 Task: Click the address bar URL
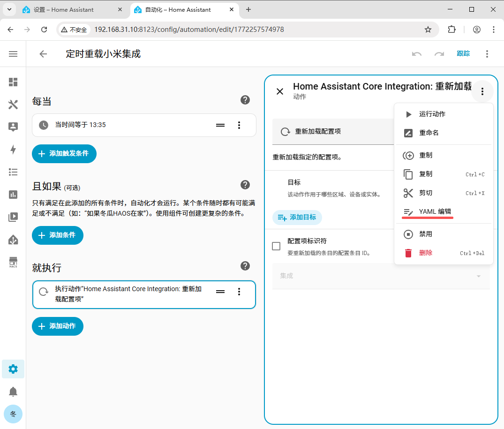click(189, 30)
